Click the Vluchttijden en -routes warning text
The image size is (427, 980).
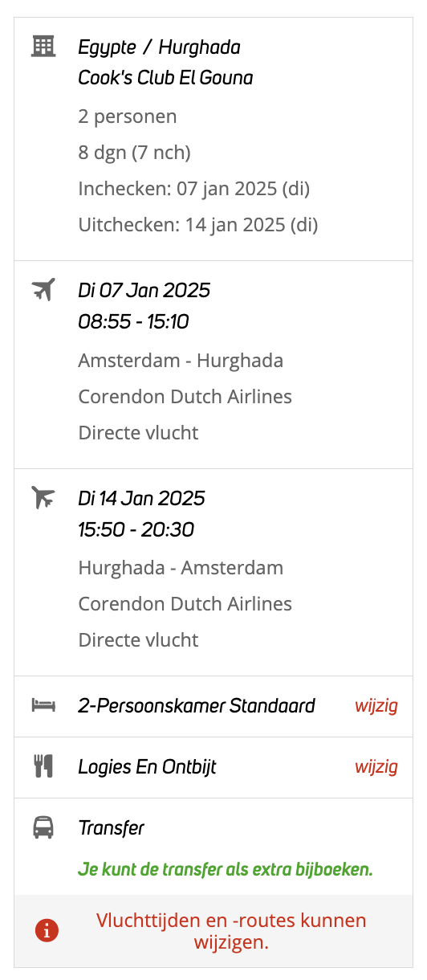[231, 931]
